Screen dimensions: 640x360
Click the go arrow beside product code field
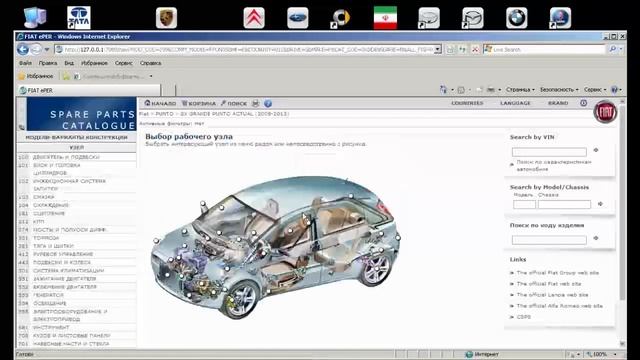[x=596, y=238]
